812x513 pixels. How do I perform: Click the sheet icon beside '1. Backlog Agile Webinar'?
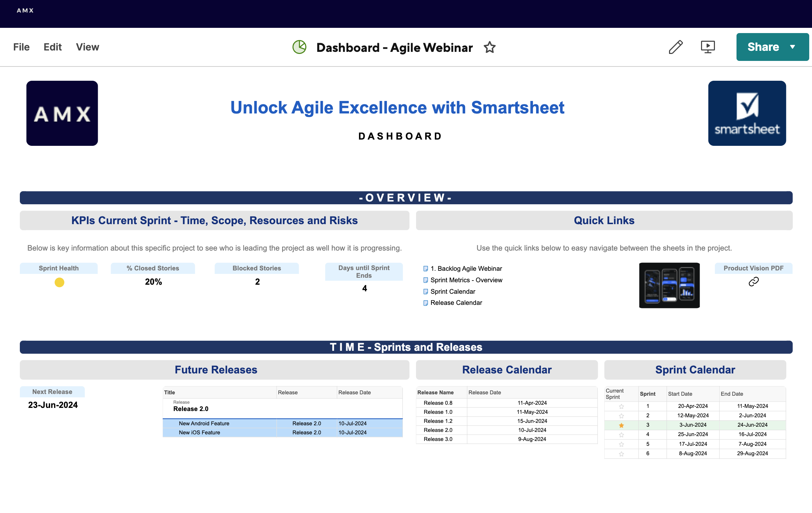425,268
